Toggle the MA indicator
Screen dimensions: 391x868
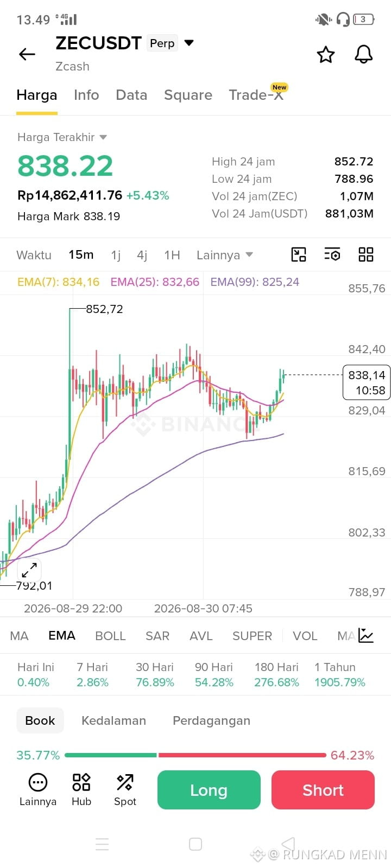click(x=19, y=636)
